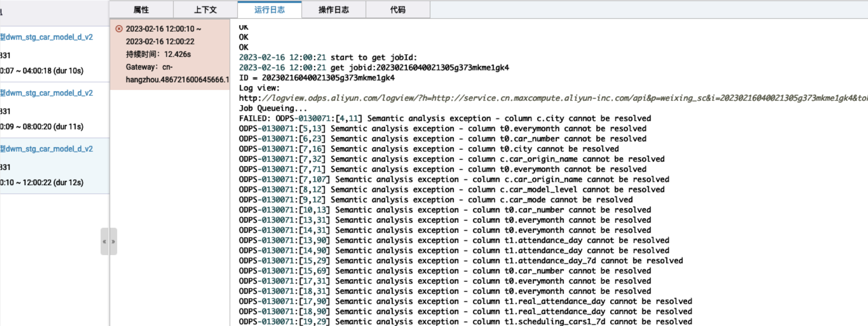Click the 'start to get jobId:' log line
868x326 pixels.
click(328, 58)
